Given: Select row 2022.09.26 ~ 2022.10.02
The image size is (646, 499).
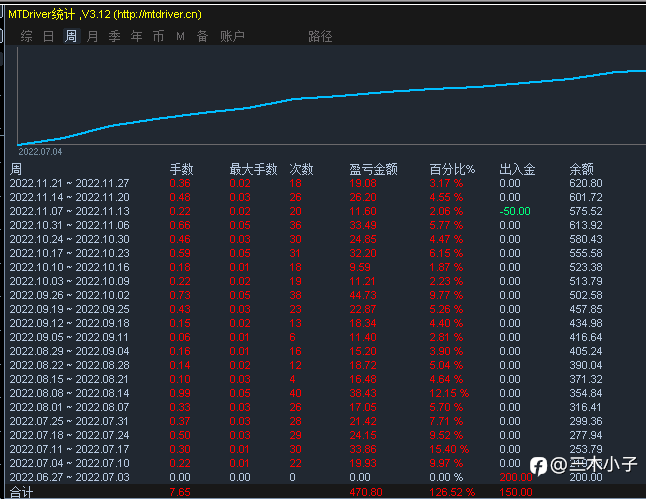Looking at the screenshot, I should (x=306, y=295).
